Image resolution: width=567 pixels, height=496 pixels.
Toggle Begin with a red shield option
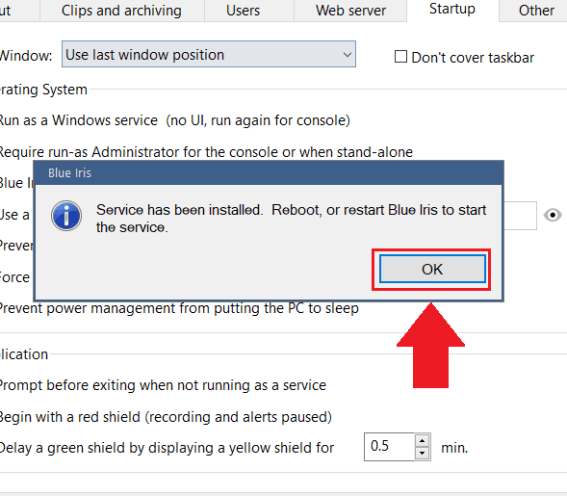[x=166, y=417]
